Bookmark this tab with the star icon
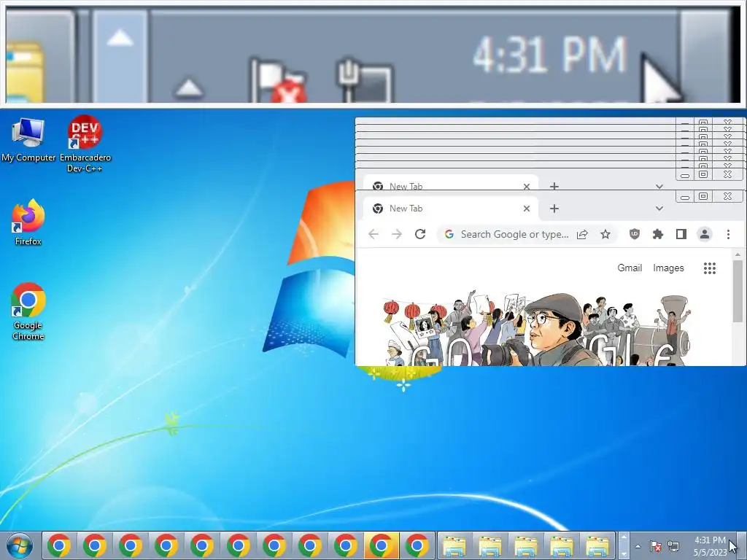Screen dimensions: 747x560 pyautogui.click(x=605, y=234)
